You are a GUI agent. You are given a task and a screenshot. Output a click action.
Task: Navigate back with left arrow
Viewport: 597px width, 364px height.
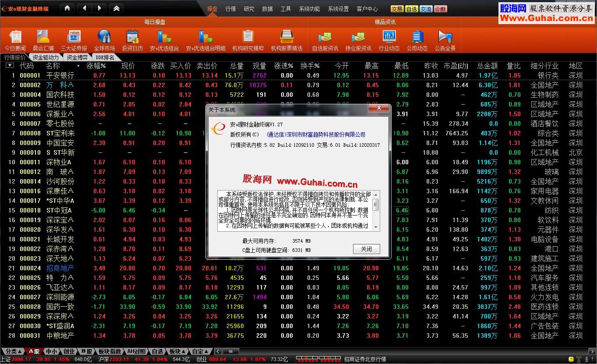pos(85,8)
